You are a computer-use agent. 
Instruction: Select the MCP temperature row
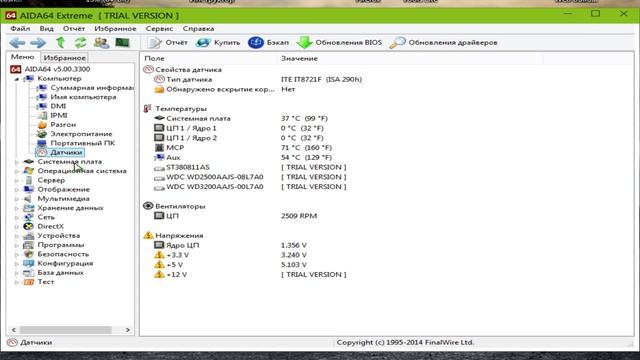(243, 148)
